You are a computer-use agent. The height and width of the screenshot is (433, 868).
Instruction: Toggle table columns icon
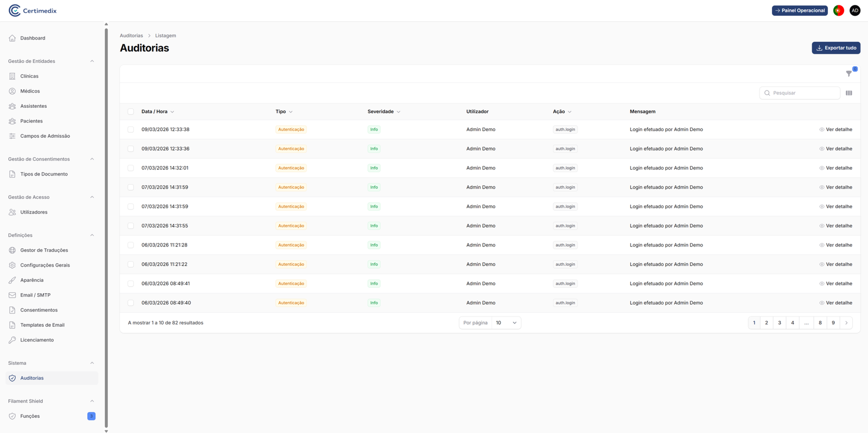[849, 93]
